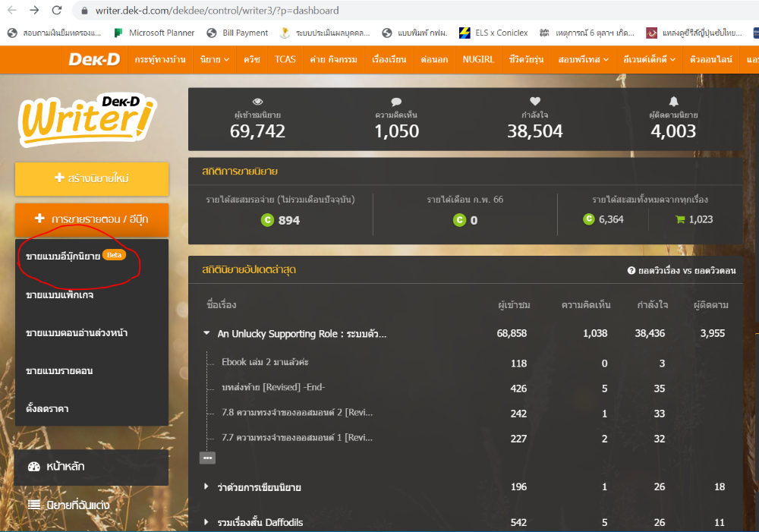
Task: Click the speech bubble comments icon
Action: point(396,101)
